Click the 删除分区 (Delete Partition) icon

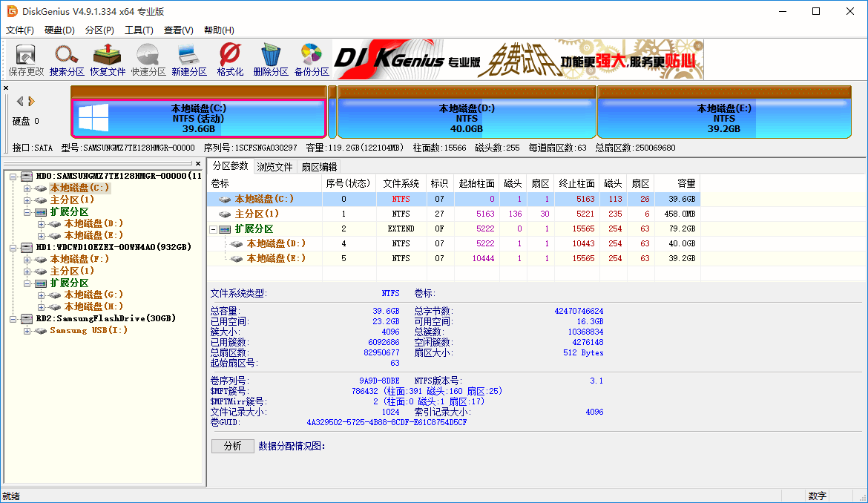click(x=270, y=59)
